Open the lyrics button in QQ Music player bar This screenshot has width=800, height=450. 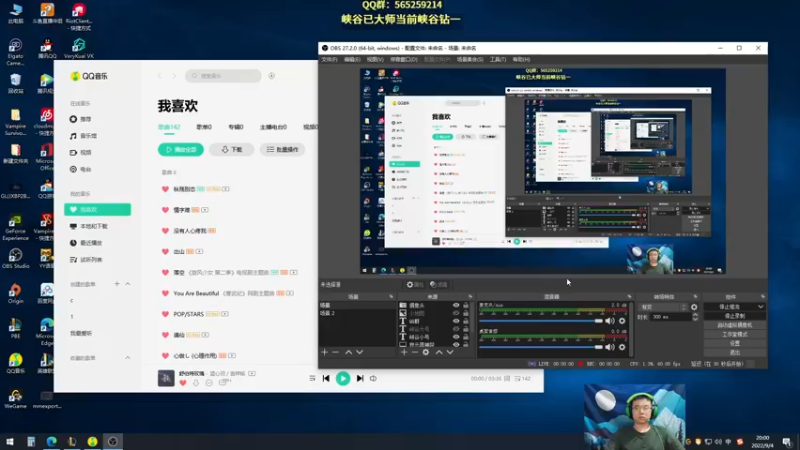[x=507, y=379]
